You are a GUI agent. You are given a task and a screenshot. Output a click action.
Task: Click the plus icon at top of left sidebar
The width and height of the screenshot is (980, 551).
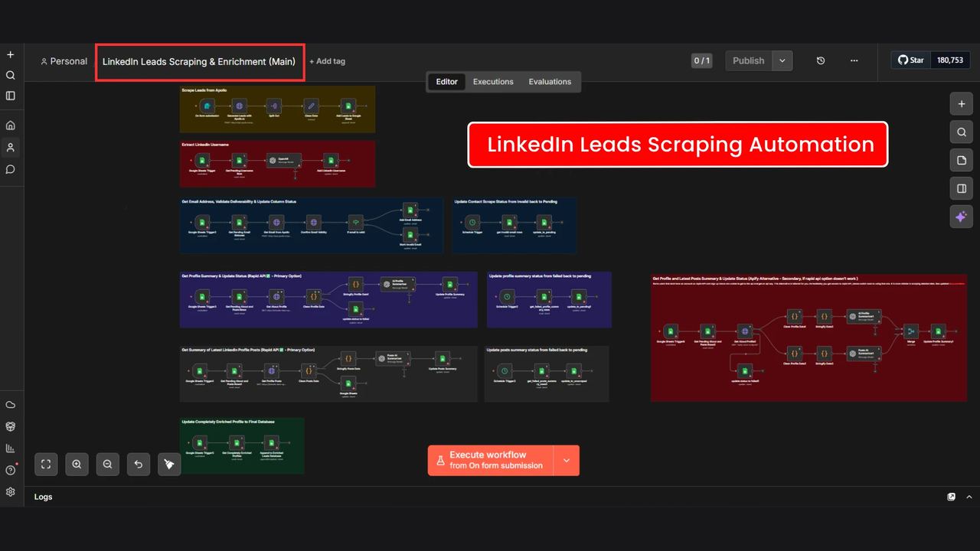11,55
